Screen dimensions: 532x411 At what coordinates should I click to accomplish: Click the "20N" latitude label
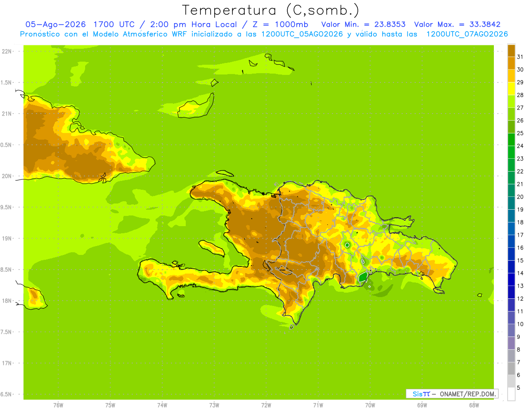(x=6, y=176)
